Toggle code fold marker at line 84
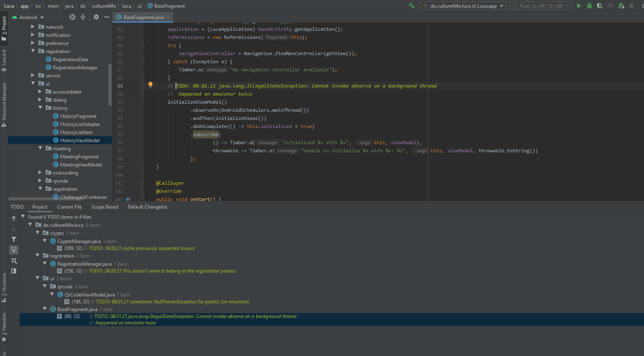The image size is (644, 356). click(142, 45)
